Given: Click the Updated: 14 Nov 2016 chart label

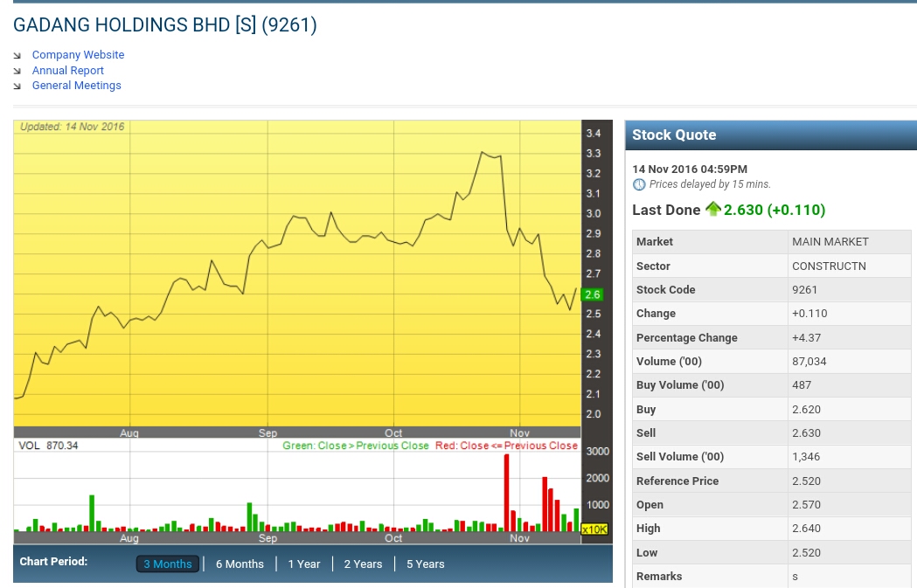Looking at the screenshot, I should [x=72, y=127].
